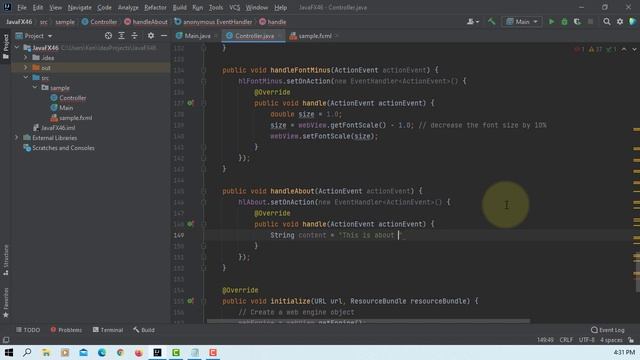
Task: Open Search Everywhere magnifier icon
Action: pos(607,22)
